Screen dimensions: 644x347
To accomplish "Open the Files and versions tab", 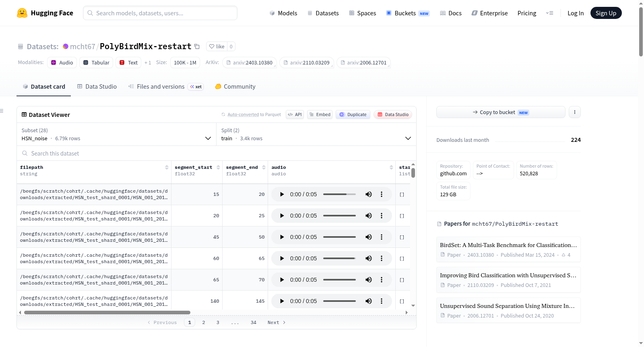I will pyautogui.click(x=166, y=87).
